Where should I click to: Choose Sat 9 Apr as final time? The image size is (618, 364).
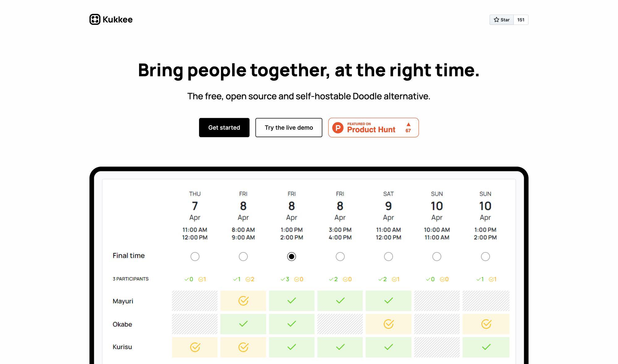[x=388, y=256]
